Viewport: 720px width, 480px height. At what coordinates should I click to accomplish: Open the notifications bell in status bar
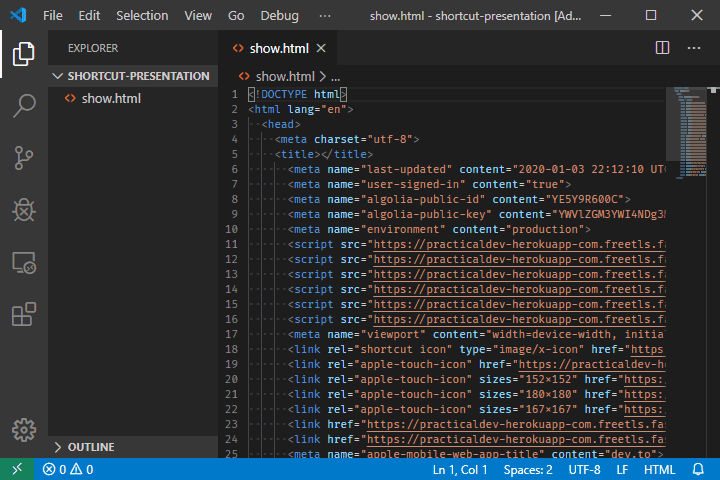tap(698, 469)
